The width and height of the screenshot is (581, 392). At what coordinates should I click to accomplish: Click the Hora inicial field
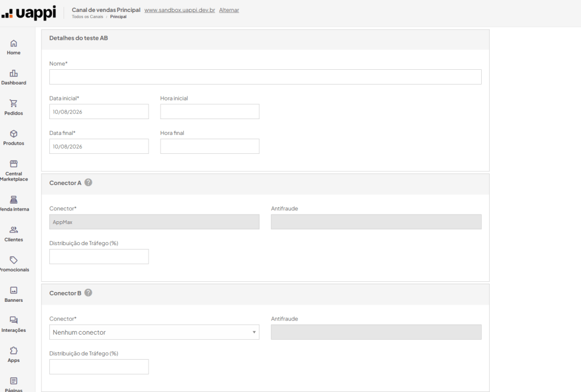pos(210,112)
